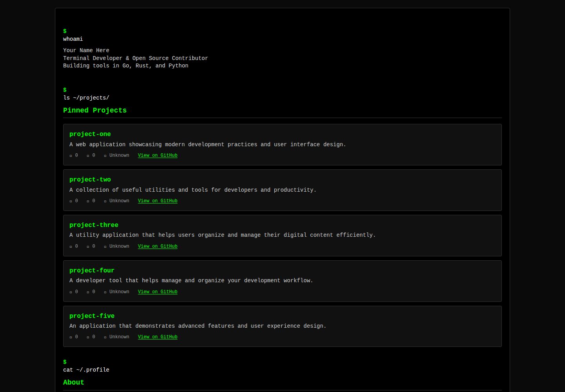Click the 'cat ~/.profile' command
The image size is (565, 392).
(86, 370)
